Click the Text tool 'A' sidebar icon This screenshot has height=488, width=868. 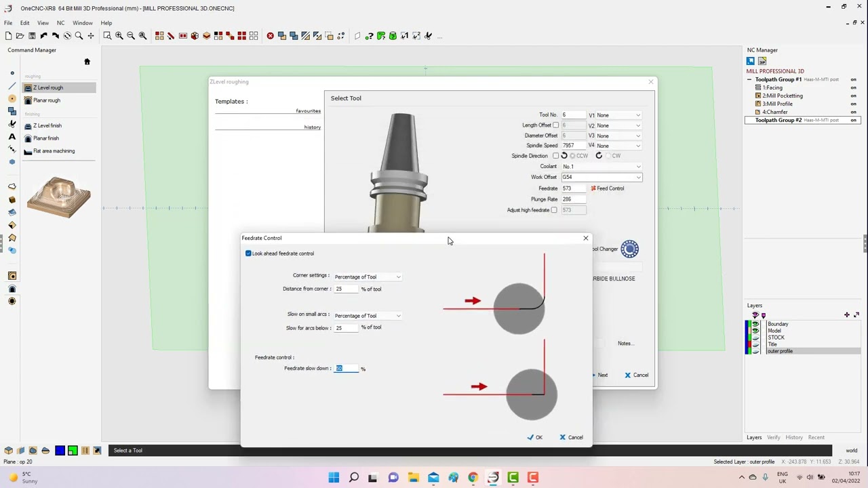point(12,137)
